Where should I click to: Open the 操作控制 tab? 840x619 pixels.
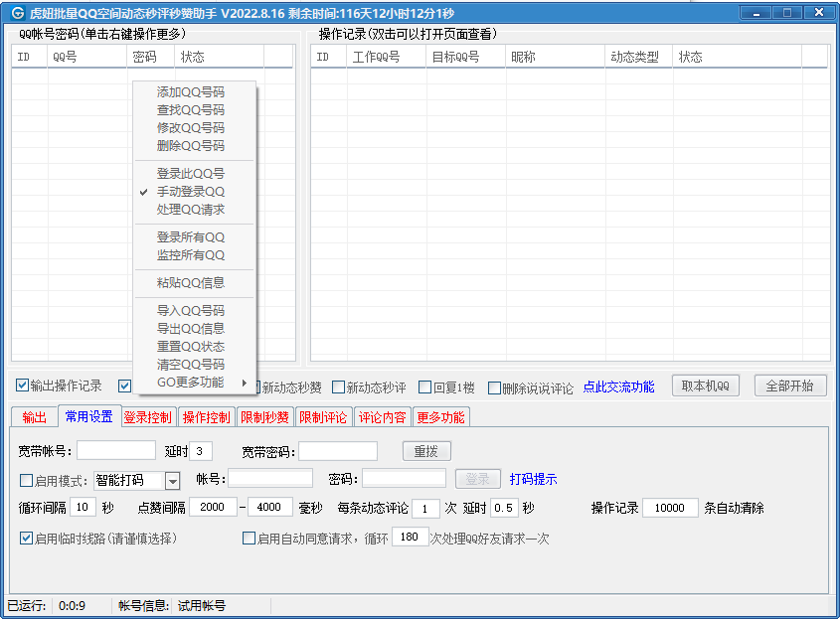[x=206, y=417]
